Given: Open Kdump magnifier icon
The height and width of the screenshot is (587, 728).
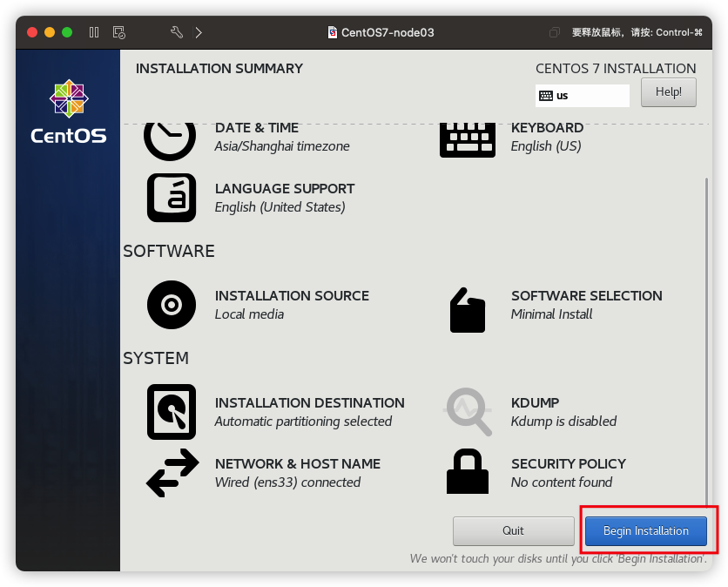Looking at the screenshot, I should 467,412.
